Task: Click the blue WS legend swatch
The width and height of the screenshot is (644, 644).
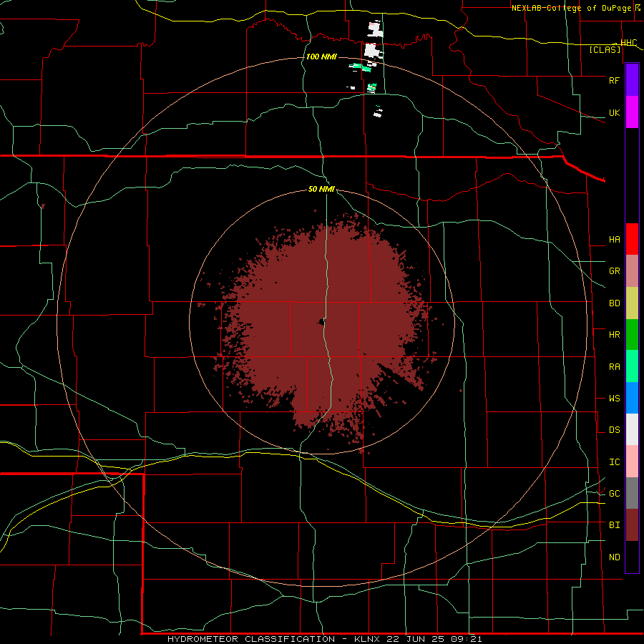Action: [x=632, y=398]
